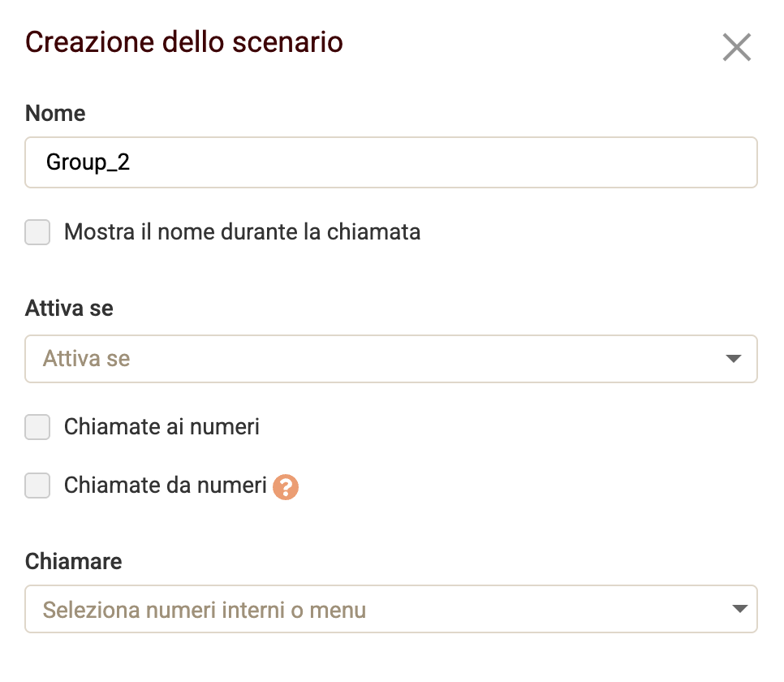Screen dimensions: 784x682
Task: Click the close icon of Creazione dello scenario
Action: pyautogui.click(x=737, y=47)
